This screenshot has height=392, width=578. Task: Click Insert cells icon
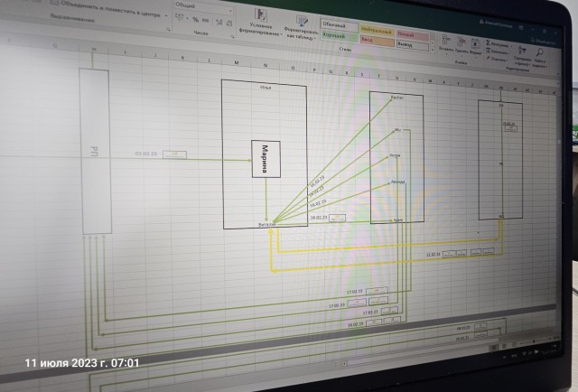point(445,39)
